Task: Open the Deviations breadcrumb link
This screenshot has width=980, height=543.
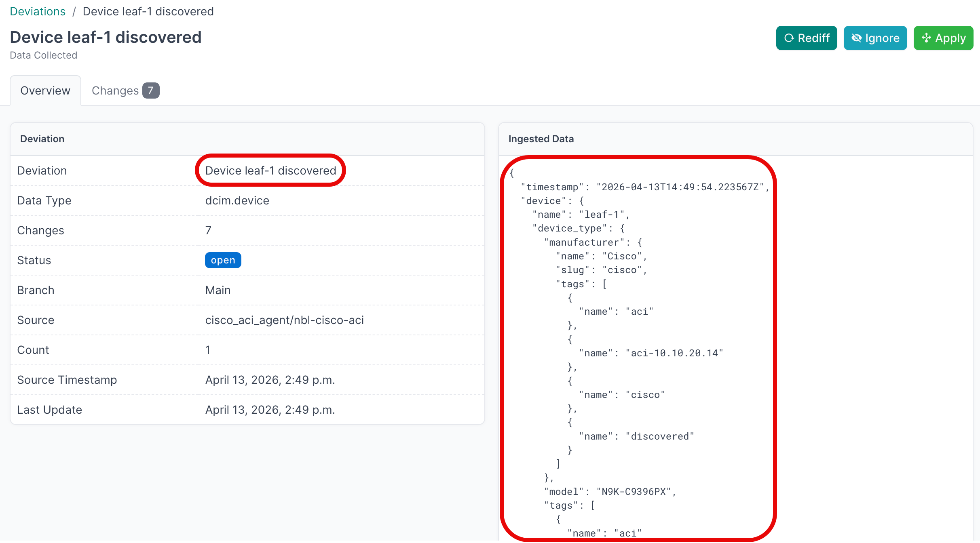Action: 38,11
